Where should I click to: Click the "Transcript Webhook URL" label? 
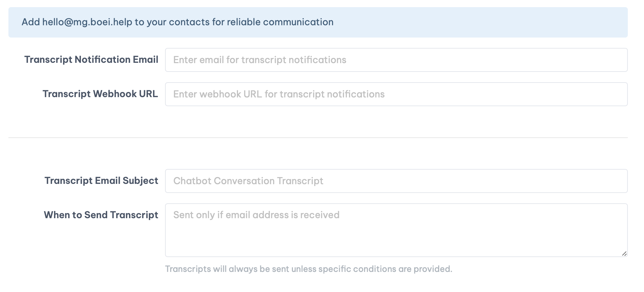pos(100,94)
